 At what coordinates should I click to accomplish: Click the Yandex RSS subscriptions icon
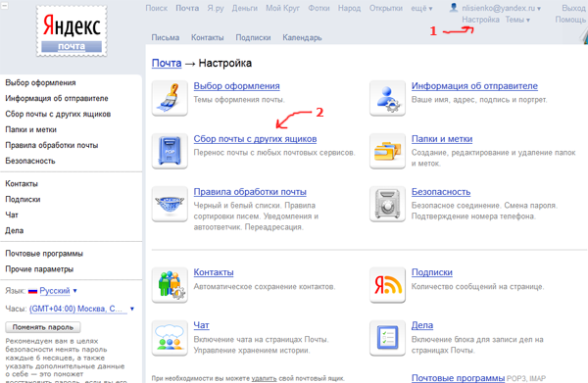[387, 285]
